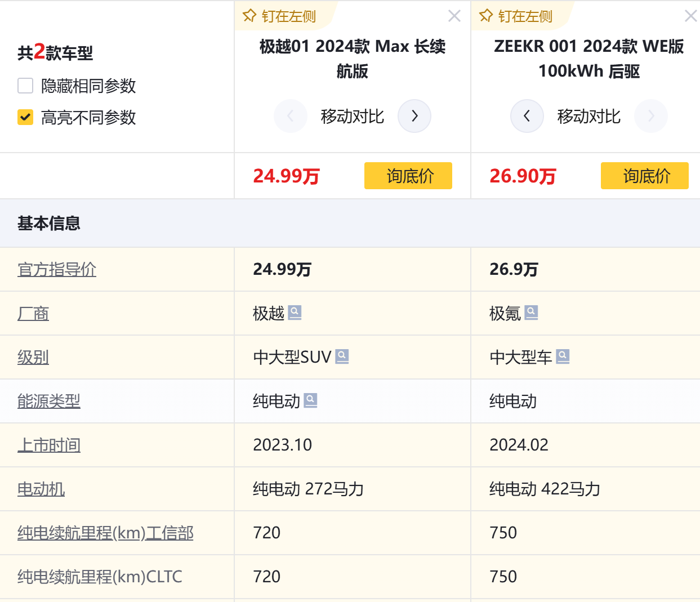Open 厂商 parameter link
This screenshot has width=700, height=602.
33,313
